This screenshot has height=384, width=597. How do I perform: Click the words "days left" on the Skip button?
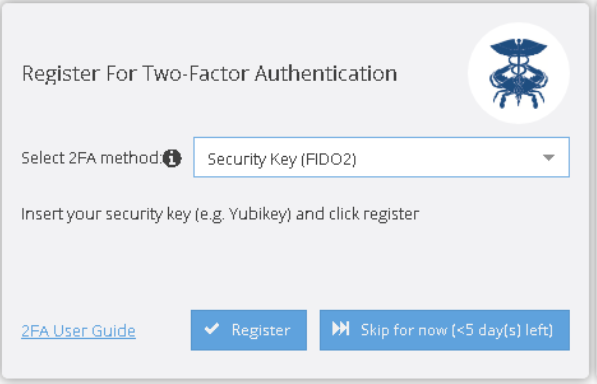[x=516, y=330]
